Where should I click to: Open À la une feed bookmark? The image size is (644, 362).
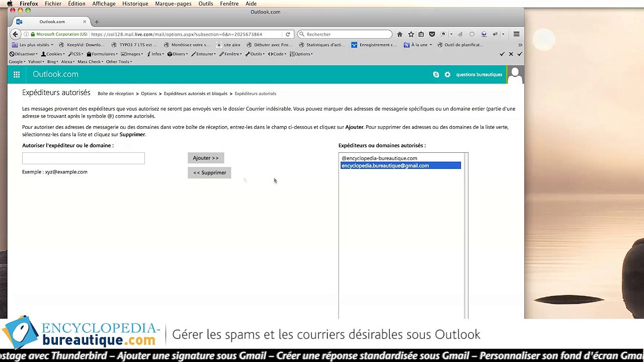tap(418, 45)
